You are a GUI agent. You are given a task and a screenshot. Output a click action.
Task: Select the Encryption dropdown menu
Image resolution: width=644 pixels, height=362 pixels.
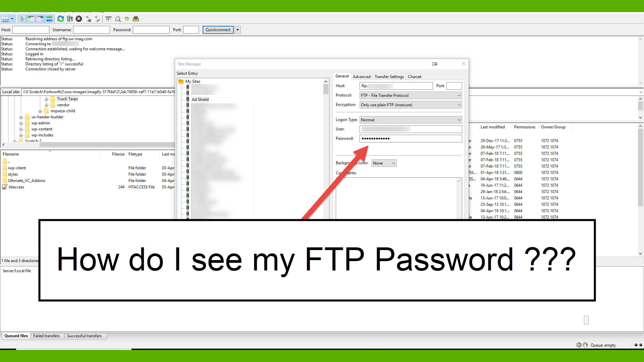click(x=411, y=105)
